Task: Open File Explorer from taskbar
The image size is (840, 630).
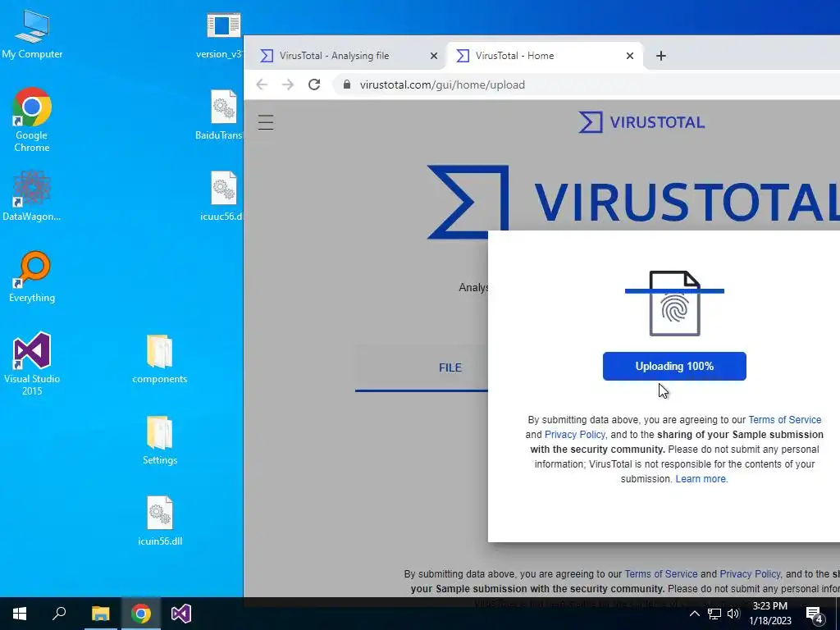Action: (100, 614)
